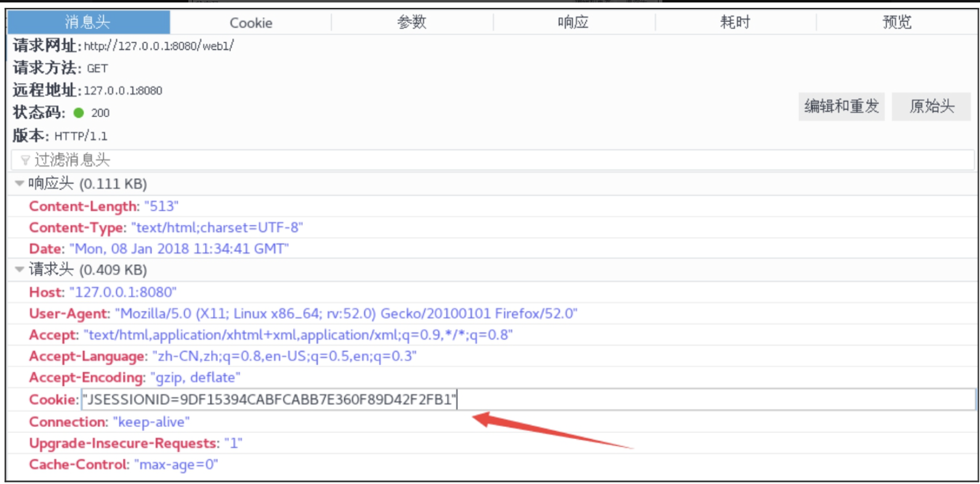Select the Connection "keep-alive" row
Viewport: 980px width, 484px height.
click(492, 422)
